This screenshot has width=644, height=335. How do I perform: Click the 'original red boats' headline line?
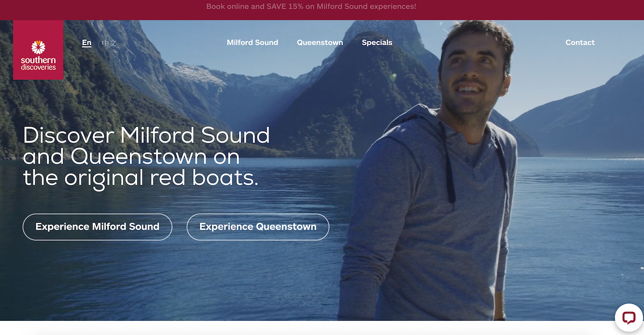tap(141, 178)
